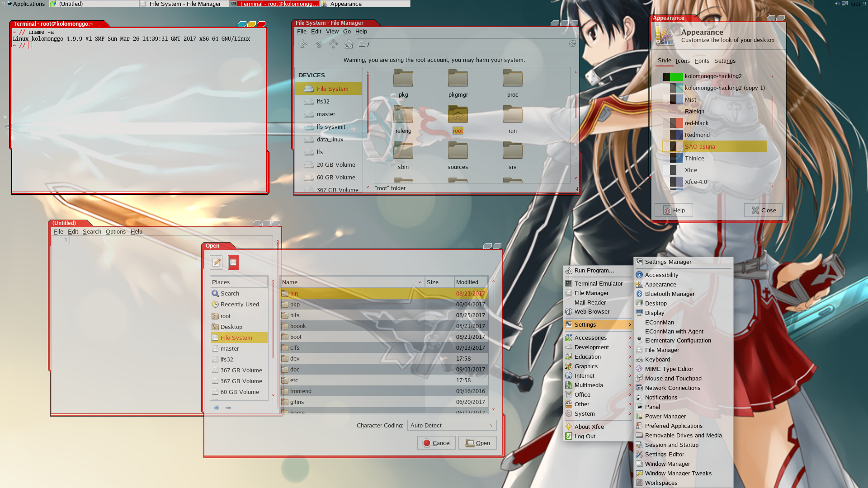
Task: Click Help button in Appearance window
Action: pyautogui.click(x=674, y=211)
